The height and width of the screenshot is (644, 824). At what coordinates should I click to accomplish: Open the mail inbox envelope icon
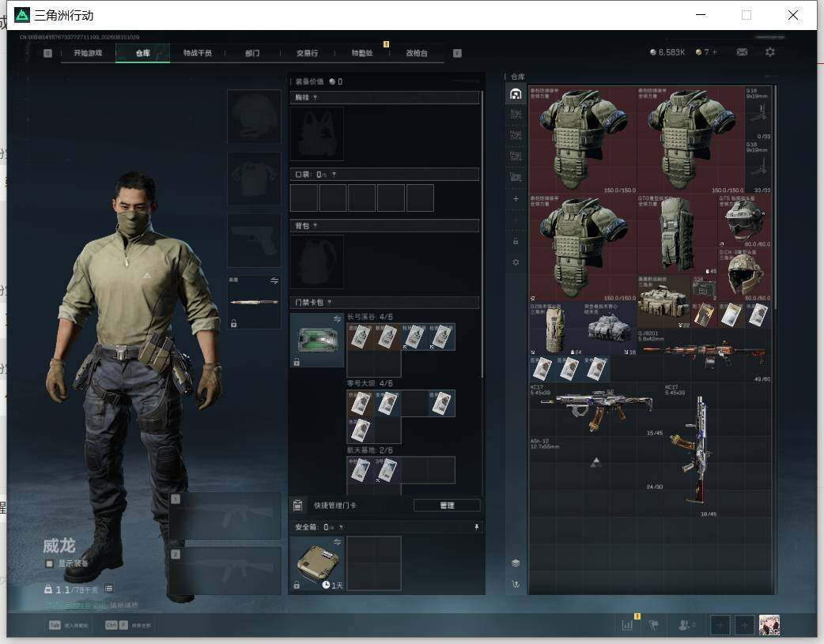(742, 52)
